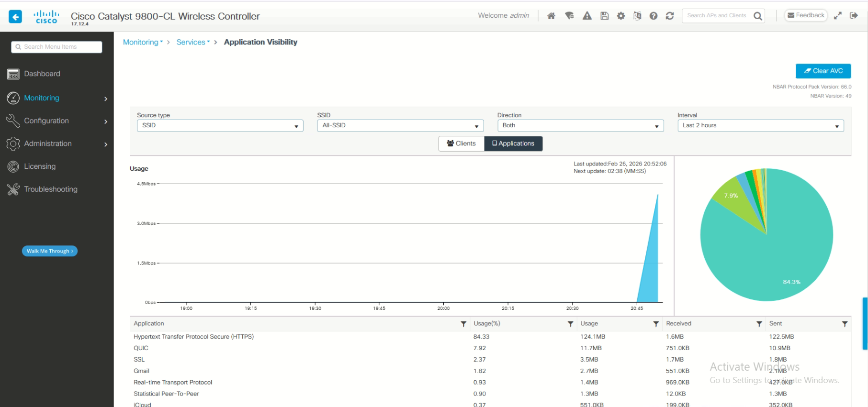Open the Interval dropdown showing Last 2 hours

pos(760,126)
